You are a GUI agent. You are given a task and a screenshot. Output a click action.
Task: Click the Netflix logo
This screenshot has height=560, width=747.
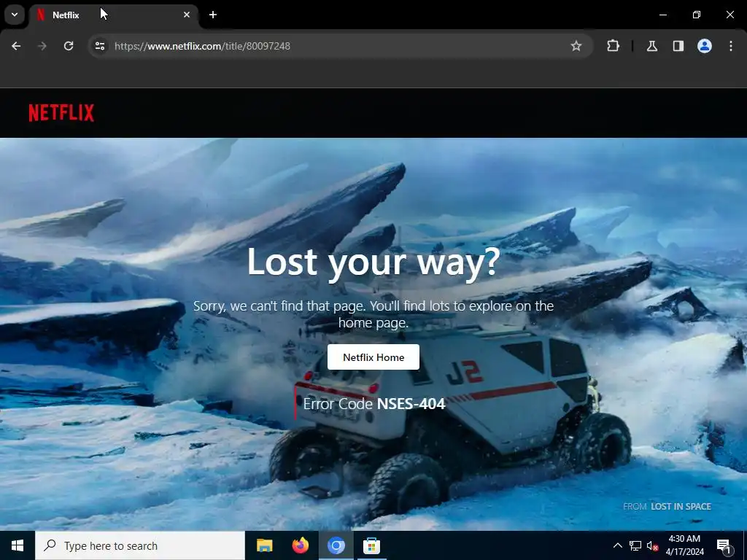point(61,113)
